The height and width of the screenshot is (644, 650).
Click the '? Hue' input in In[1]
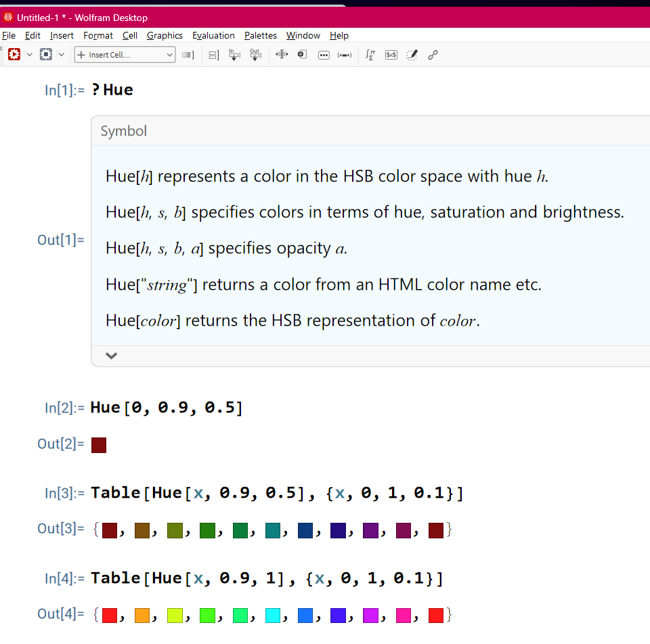click(112, 89)
